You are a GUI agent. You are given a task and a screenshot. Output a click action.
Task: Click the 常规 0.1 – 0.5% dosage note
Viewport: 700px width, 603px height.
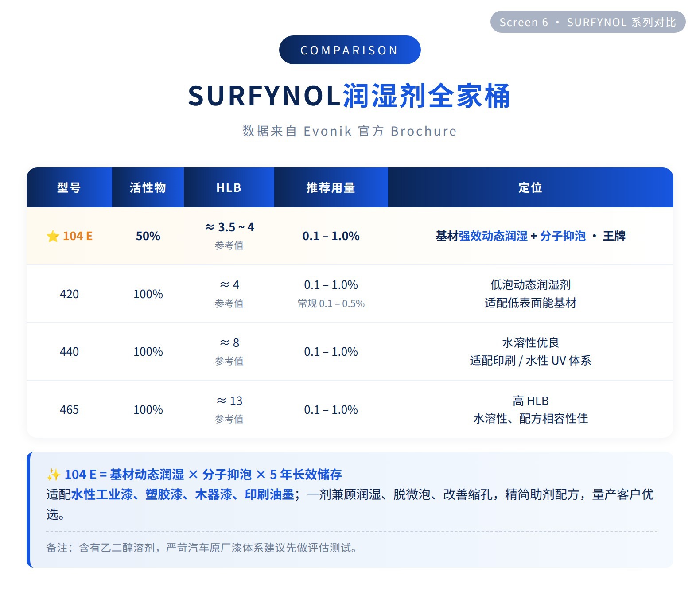tap(331, 303)
